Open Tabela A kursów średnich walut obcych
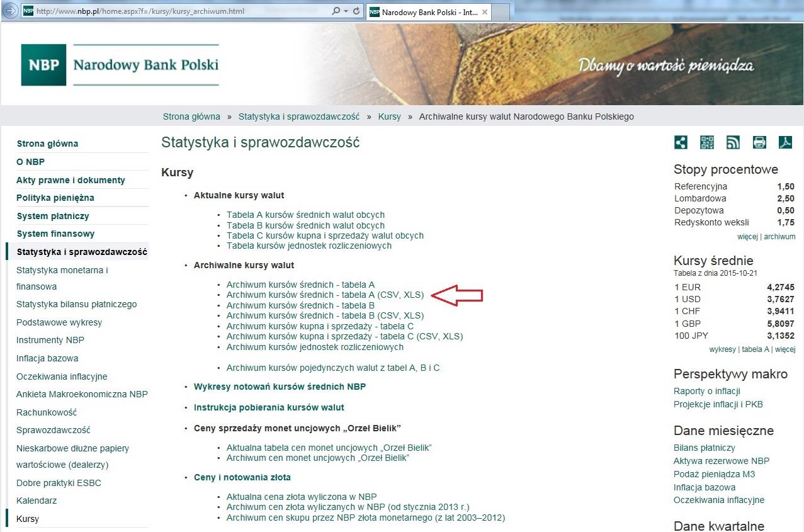Screen dimensions: 804x532 [x=305, y=215]
